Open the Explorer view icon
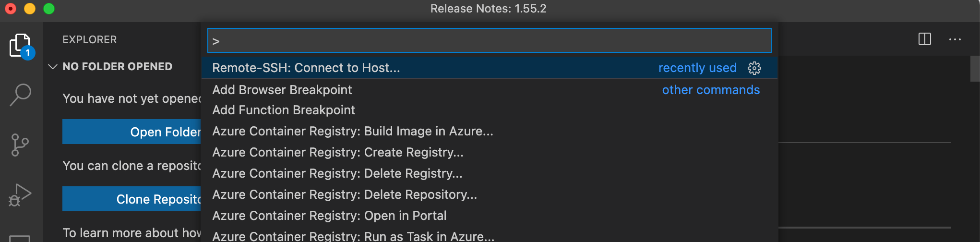 (x=20, y=46)
